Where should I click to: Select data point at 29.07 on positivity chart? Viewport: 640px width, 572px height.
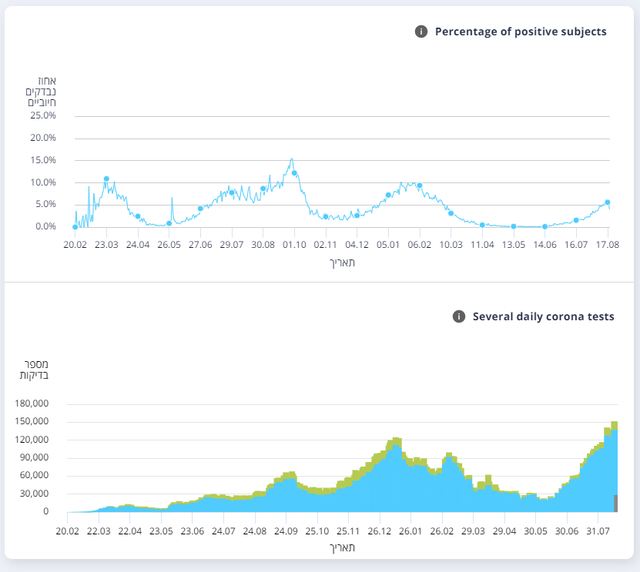[232, 193]
